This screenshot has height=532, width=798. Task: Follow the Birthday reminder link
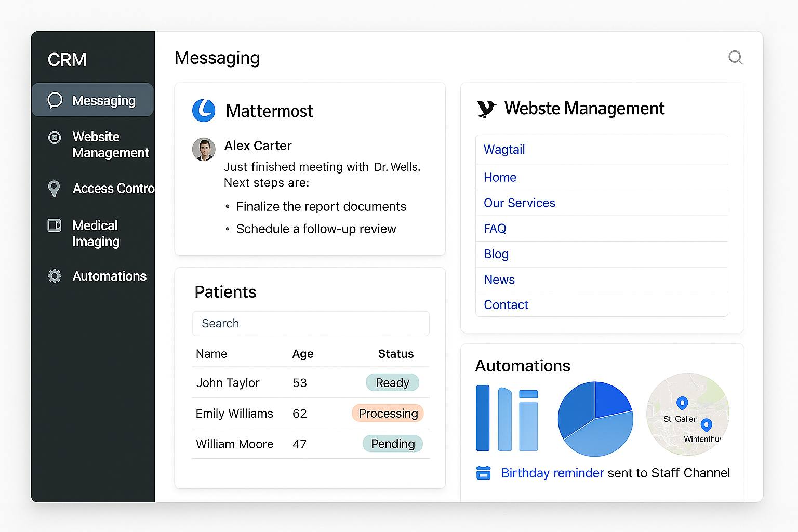552,473
